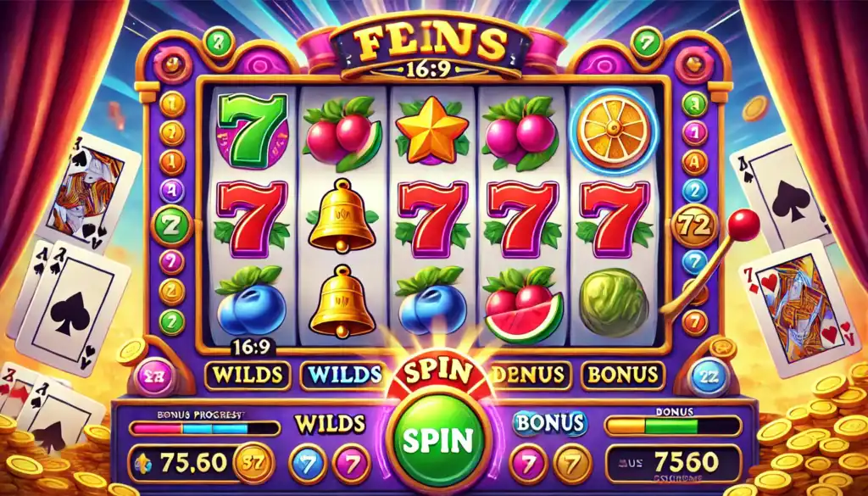Toggle the gold 7 coin near bottom right

(572, 463)
